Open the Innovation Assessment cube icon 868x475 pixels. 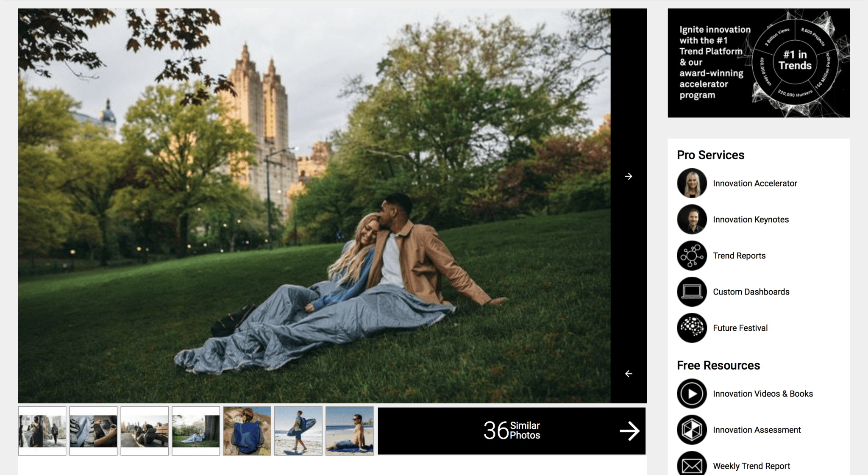692,430
